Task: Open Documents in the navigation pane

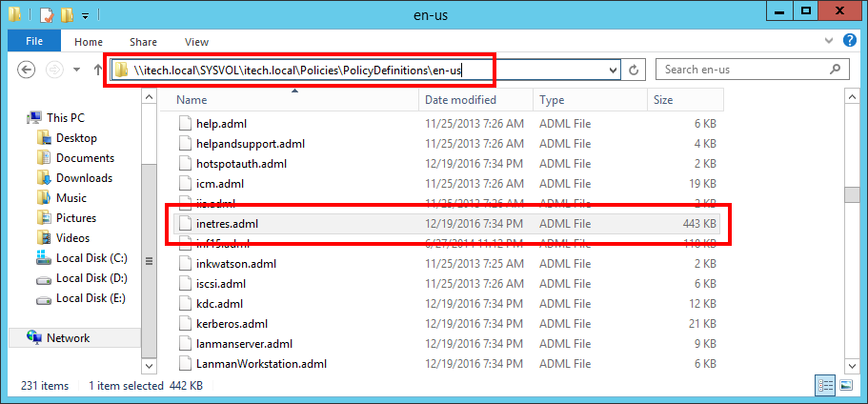Action: click(85, 158)
